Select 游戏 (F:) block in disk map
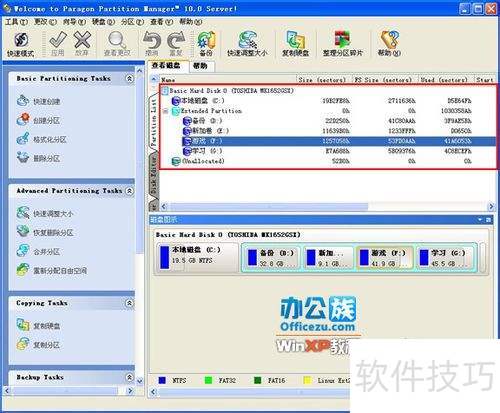Image resolution: width=500 pixels, height=413 pixels. tap(385, 257)
